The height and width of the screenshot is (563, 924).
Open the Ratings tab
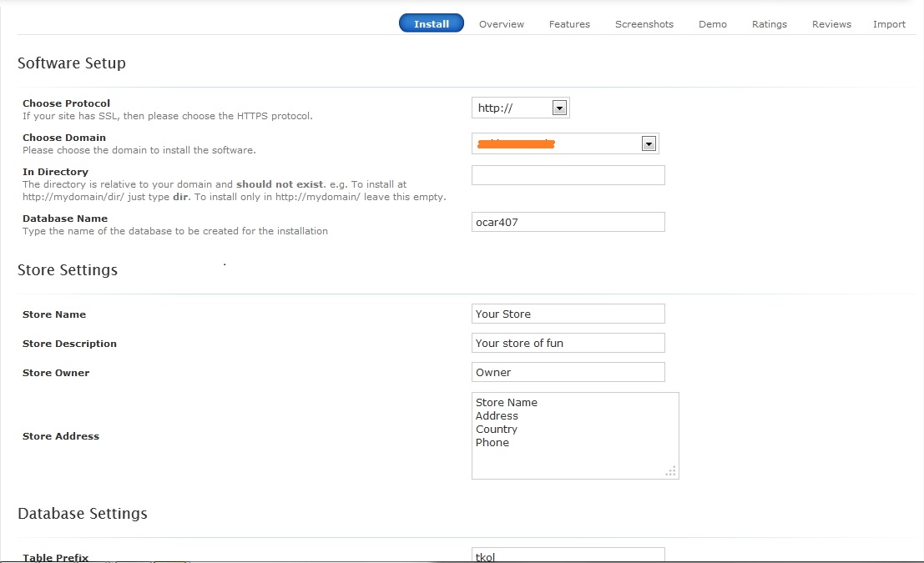click(769, 24)
